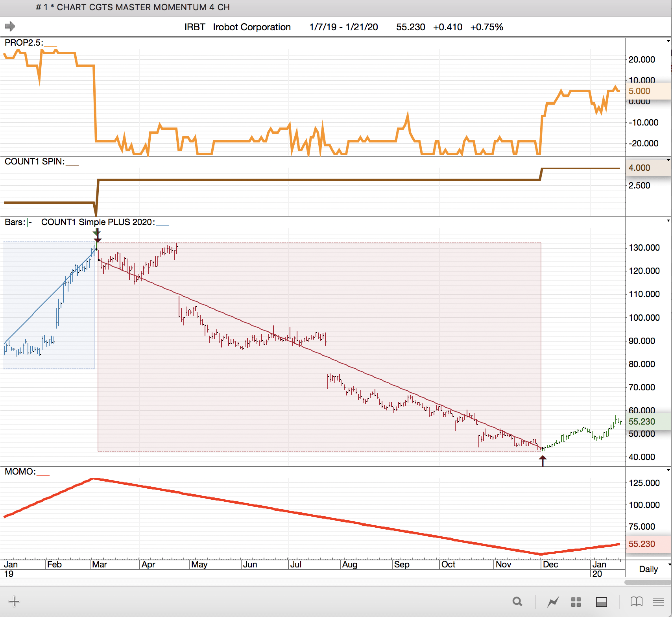Click the MOMO indicator label

[x=20, y=471]
